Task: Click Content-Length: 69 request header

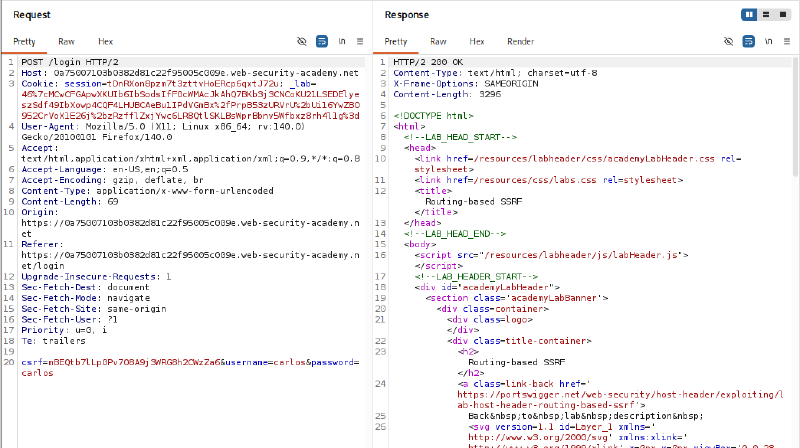Action: [70, 202]
